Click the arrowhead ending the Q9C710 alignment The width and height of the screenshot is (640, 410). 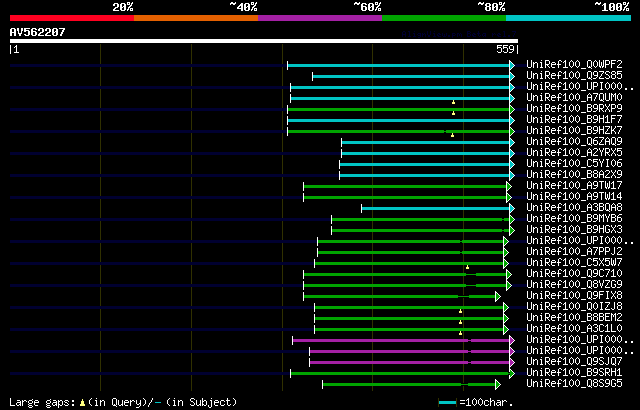[509, 275]
